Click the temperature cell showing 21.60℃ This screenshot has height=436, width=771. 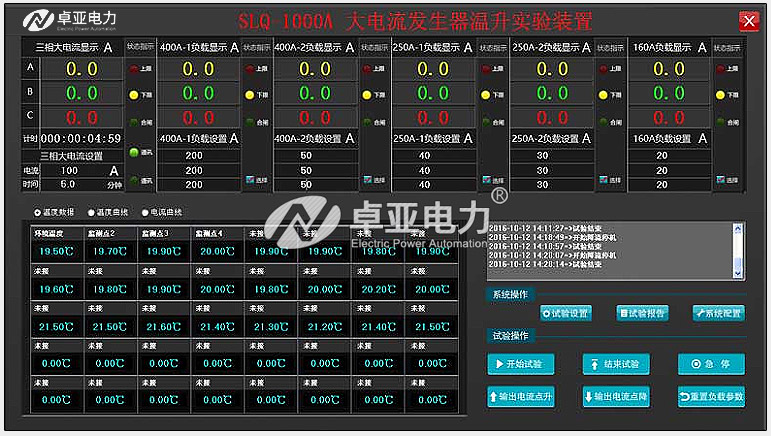point(164,327)
